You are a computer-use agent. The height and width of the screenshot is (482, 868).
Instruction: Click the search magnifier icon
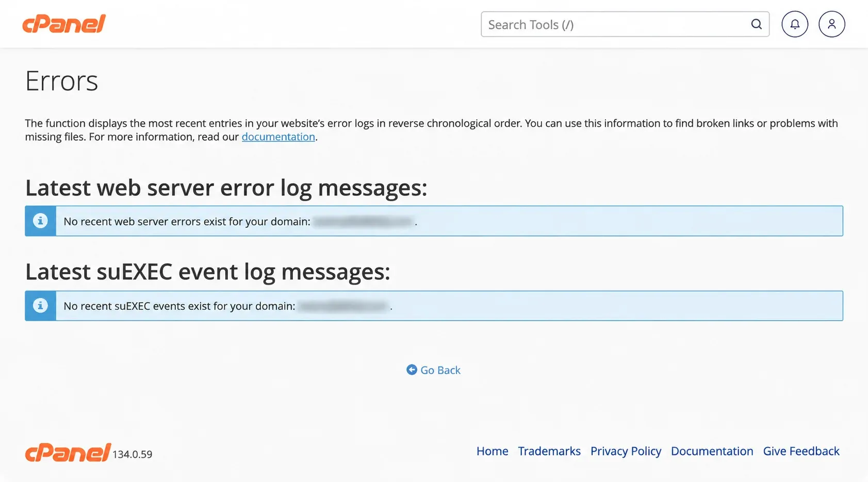tap(756, 24)
